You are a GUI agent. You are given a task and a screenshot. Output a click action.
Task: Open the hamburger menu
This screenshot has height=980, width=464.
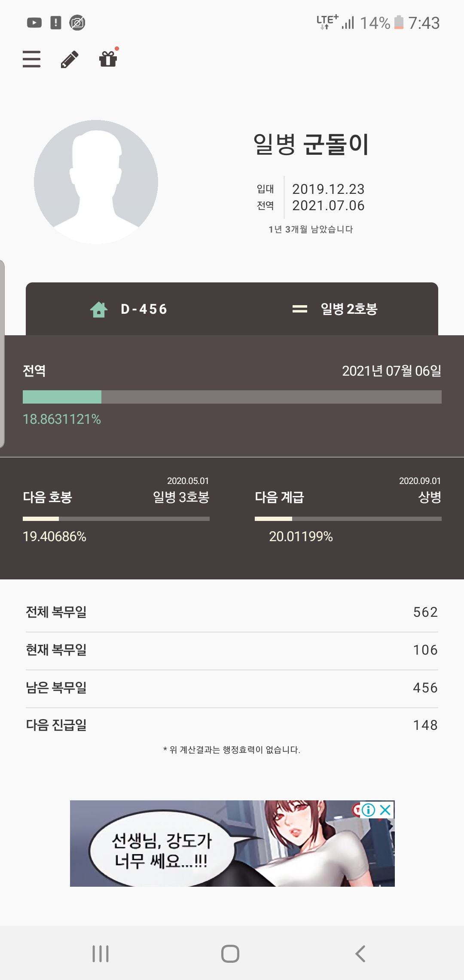tap(32, 59)
